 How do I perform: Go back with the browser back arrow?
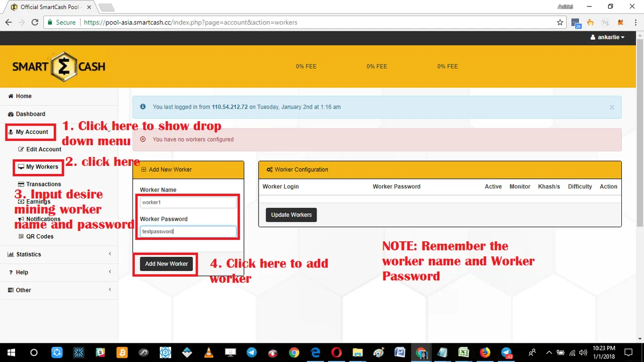click(9, 22)
